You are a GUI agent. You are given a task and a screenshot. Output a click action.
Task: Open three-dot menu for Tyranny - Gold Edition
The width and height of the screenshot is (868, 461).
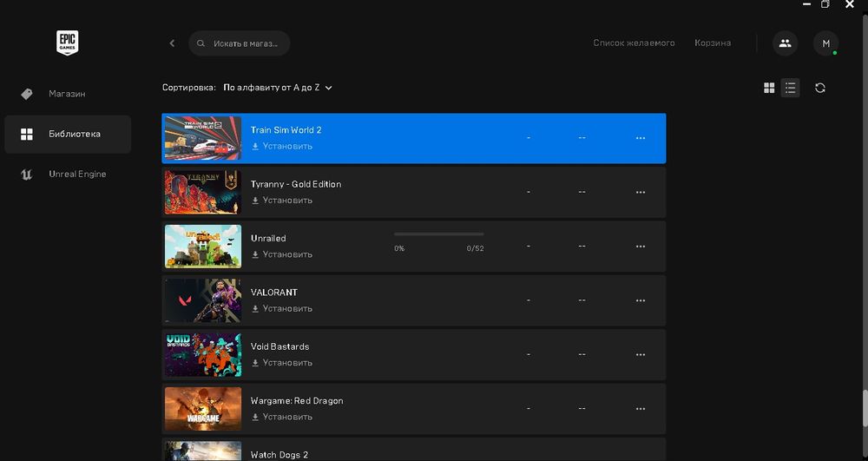[x=641, y=193]
